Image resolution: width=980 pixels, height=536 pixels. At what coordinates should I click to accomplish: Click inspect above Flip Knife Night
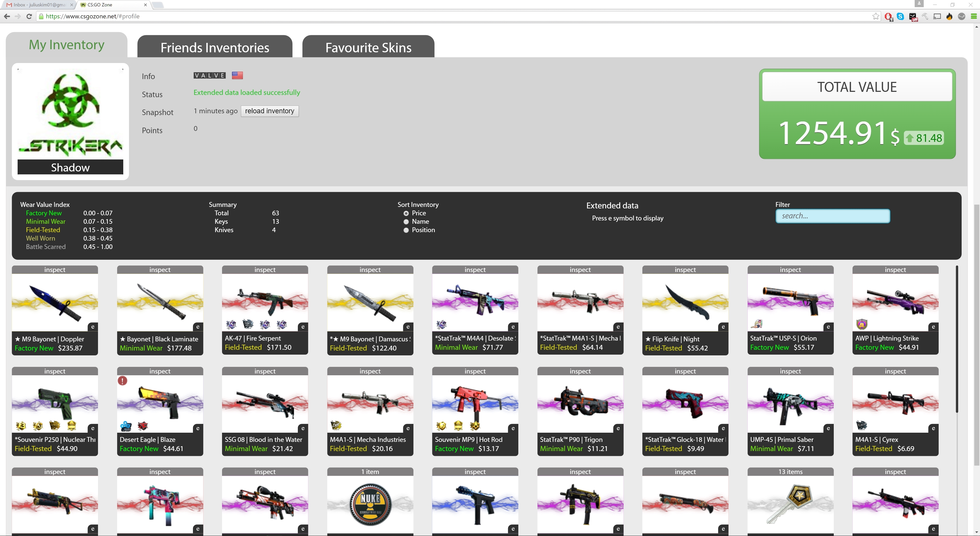pos(685,270)
